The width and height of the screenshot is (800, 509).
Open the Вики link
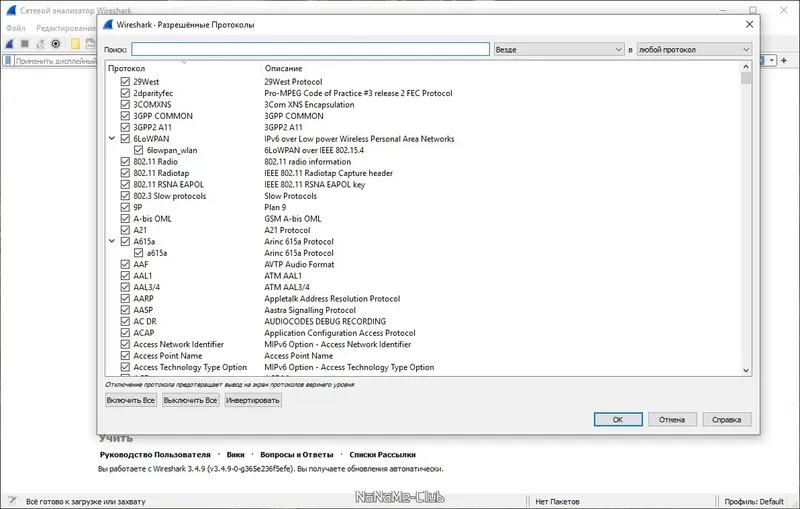(235, 454)
